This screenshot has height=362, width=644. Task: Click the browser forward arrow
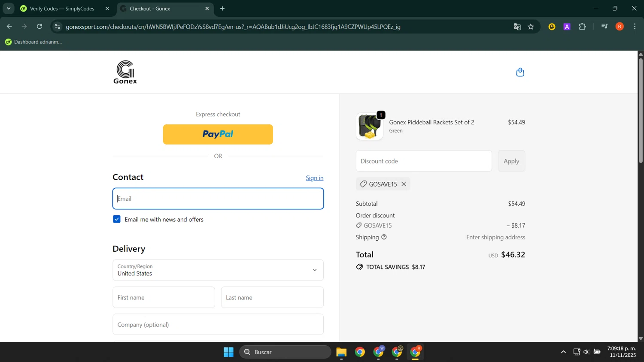24,27
